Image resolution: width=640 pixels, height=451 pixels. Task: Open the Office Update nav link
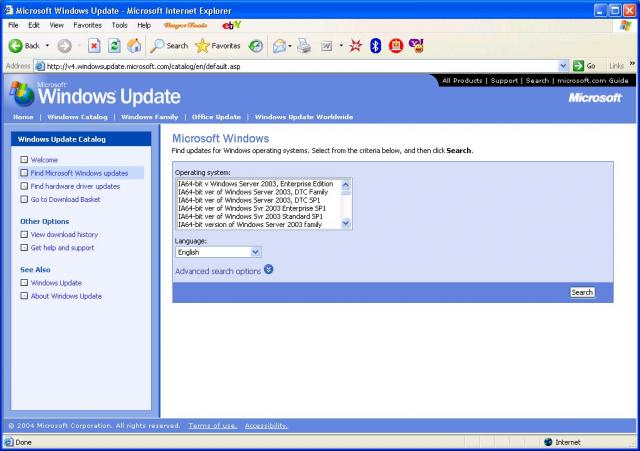point(216,117)
